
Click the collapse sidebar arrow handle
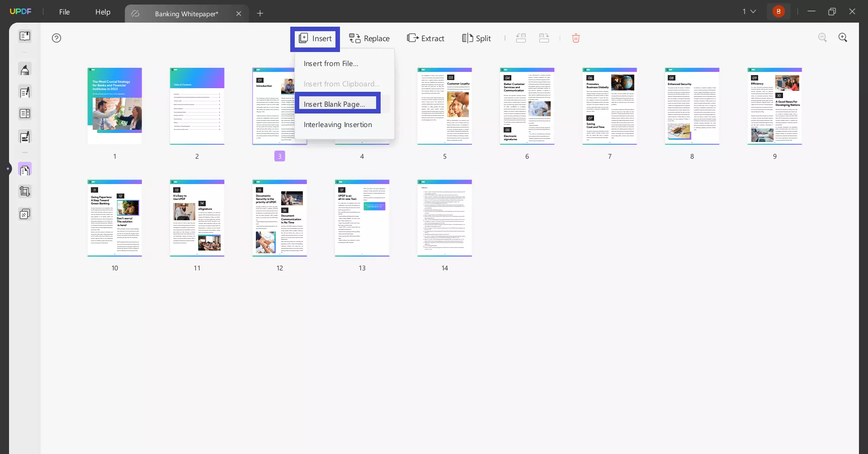click(x=8, y=169)
